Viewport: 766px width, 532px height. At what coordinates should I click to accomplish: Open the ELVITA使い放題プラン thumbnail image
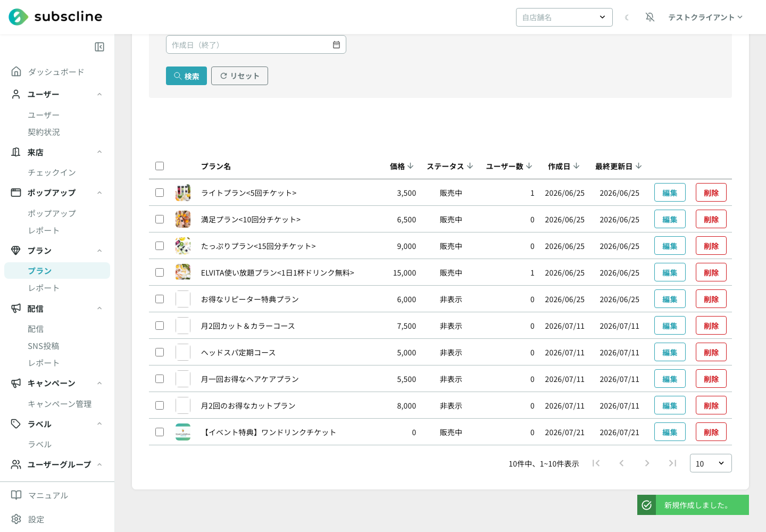coord(183,272)
